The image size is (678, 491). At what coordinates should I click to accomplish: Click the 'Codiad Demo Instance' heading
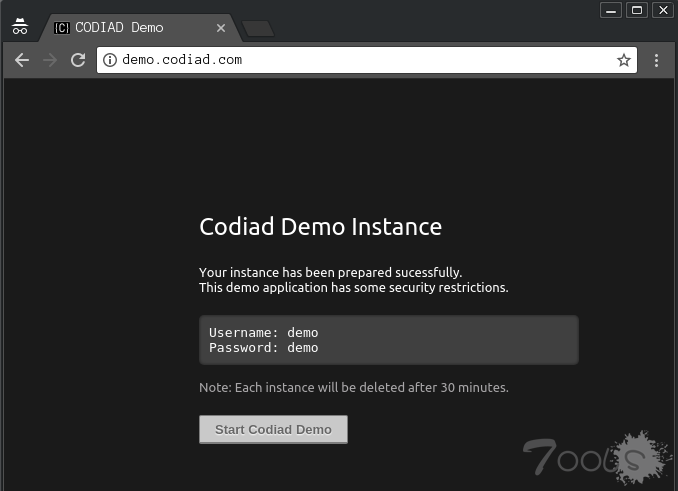pyautogui.click(x=320, y=226)
